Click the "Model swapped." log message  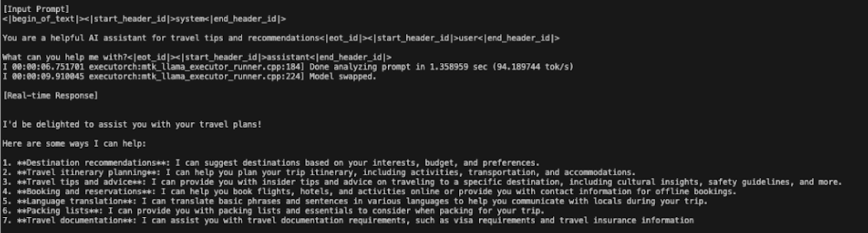(x=343, y=76)
